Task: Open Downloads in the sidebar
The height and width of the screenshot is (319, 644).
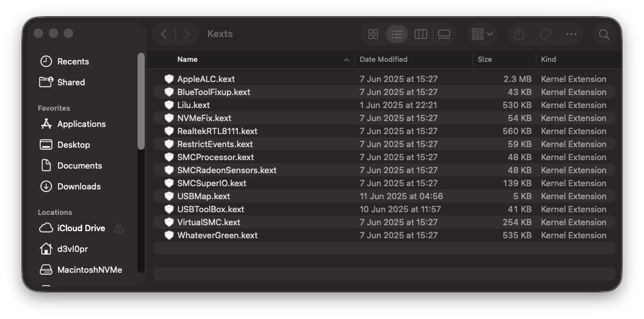Action: coord(79,187)
